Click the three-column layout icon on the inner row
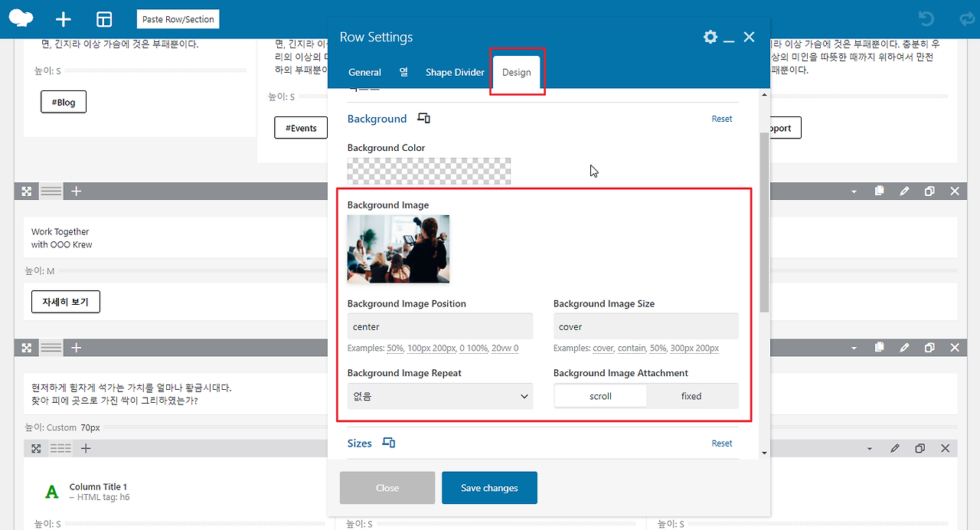Viewport: 980px width, 530px height. pos(60,449)
